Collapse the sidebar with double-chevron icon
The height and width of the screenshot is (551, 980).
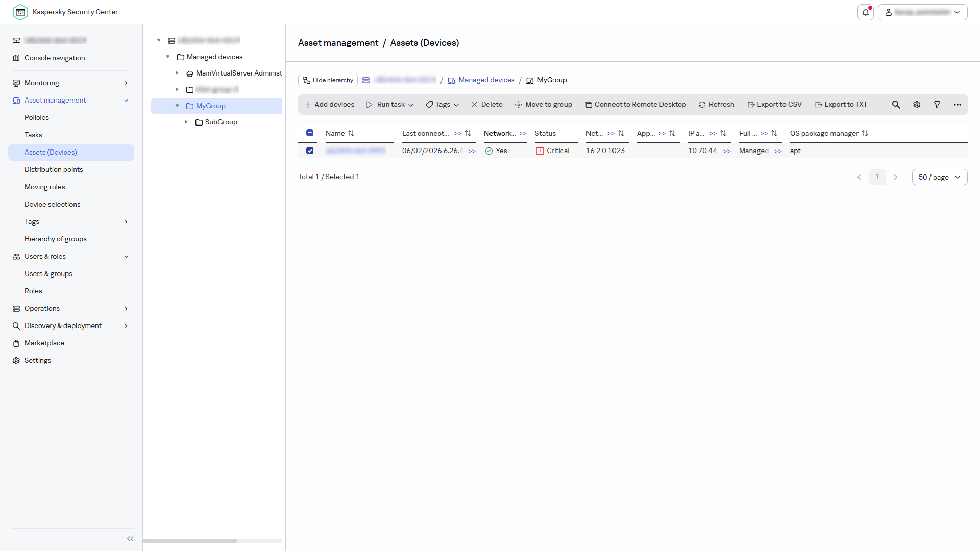point(130,539)
